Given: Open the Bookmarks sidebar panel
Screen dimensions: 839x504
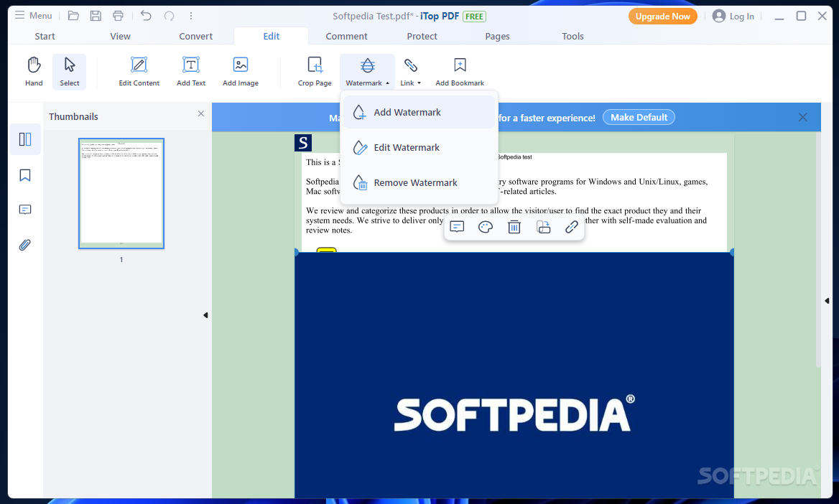Looking at the screenshot, I should click(x=25, y=175).
